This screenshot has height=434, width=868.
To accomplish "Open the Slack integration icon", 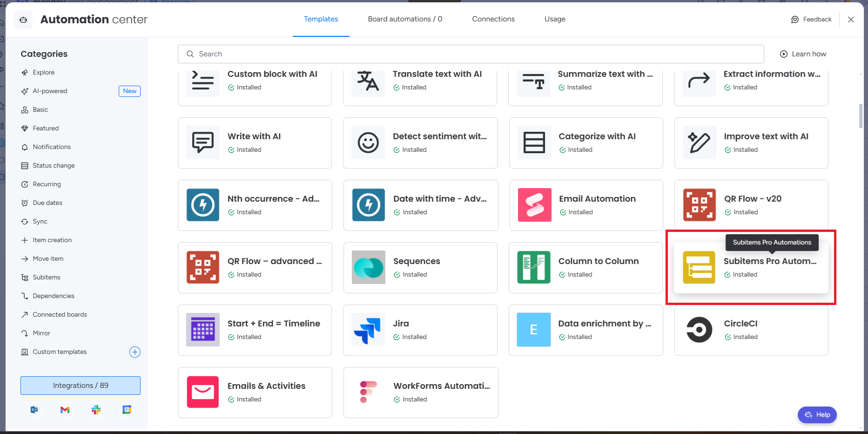I will (x=96, y=410).
